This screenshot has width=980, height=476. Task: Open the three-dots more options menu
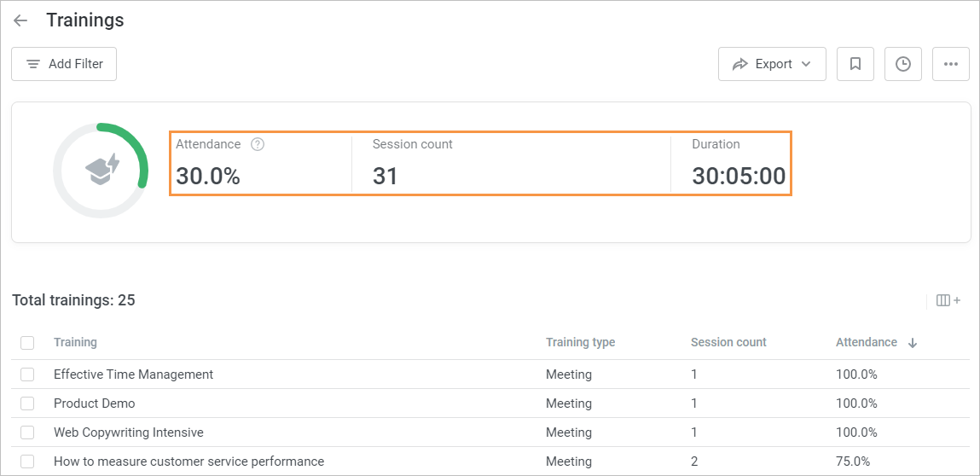pyautogui.click(x=950, y=64)
